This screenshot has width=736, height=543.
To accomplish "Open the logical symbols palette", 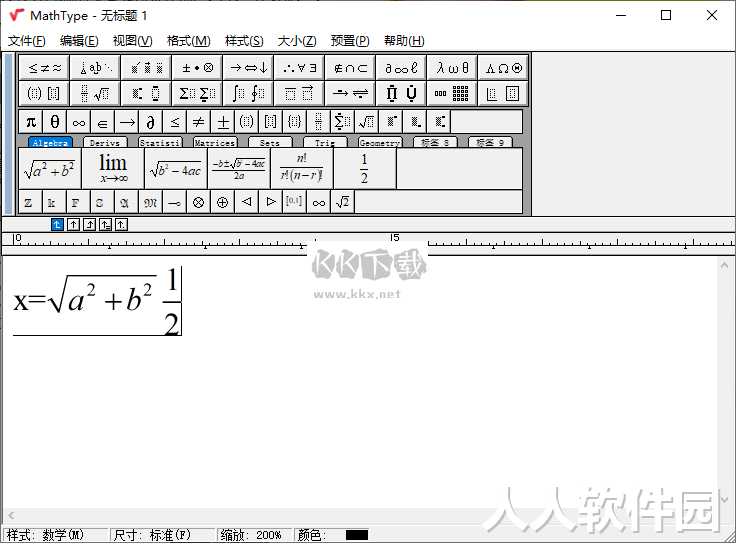I will [299, 68].
